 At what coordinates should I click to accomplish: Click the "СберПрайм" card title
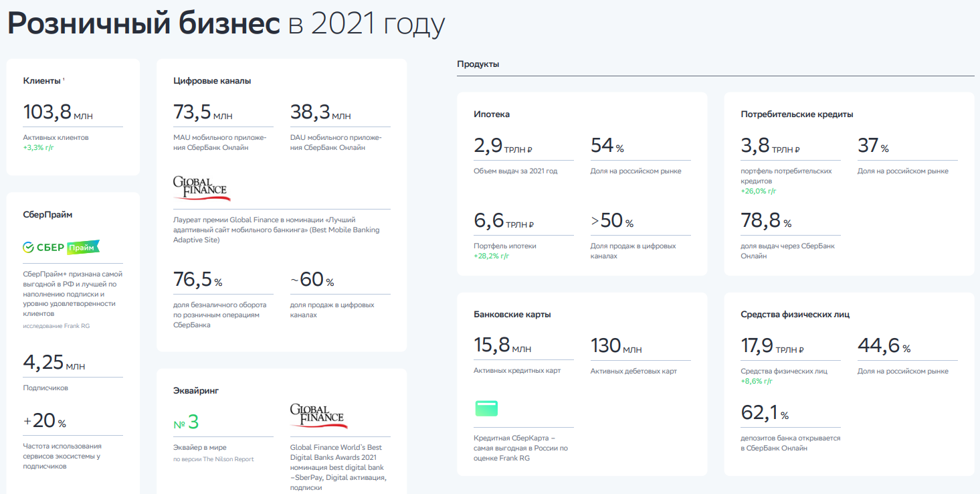tap(47, 215)
